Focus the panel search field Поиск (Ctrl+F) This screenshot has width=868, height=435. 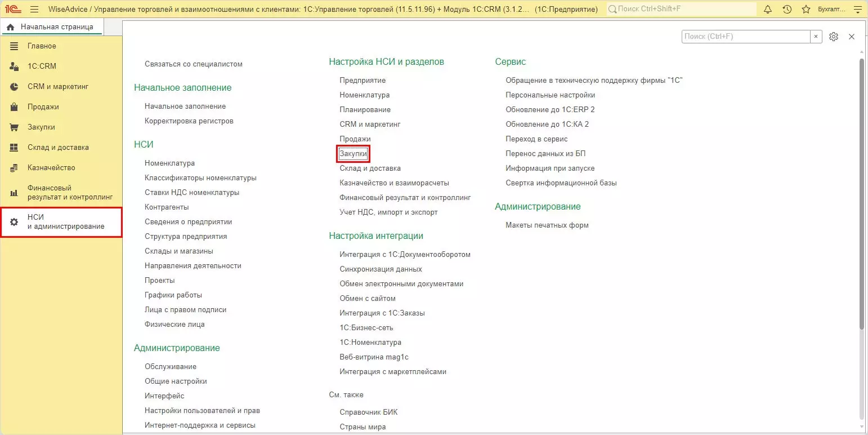point(746,37)
